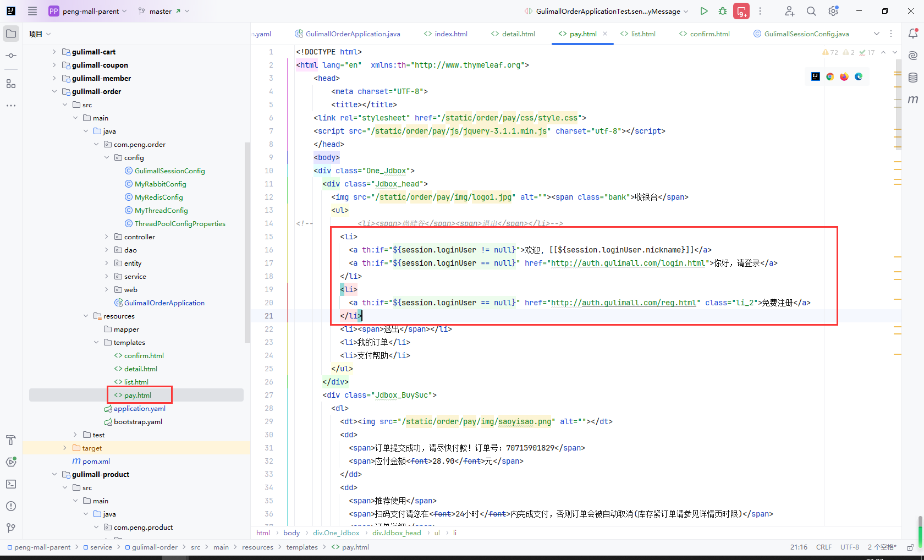Open the Build hammer tool window
The width and height of the screenshot is (924, 560).
11,440
